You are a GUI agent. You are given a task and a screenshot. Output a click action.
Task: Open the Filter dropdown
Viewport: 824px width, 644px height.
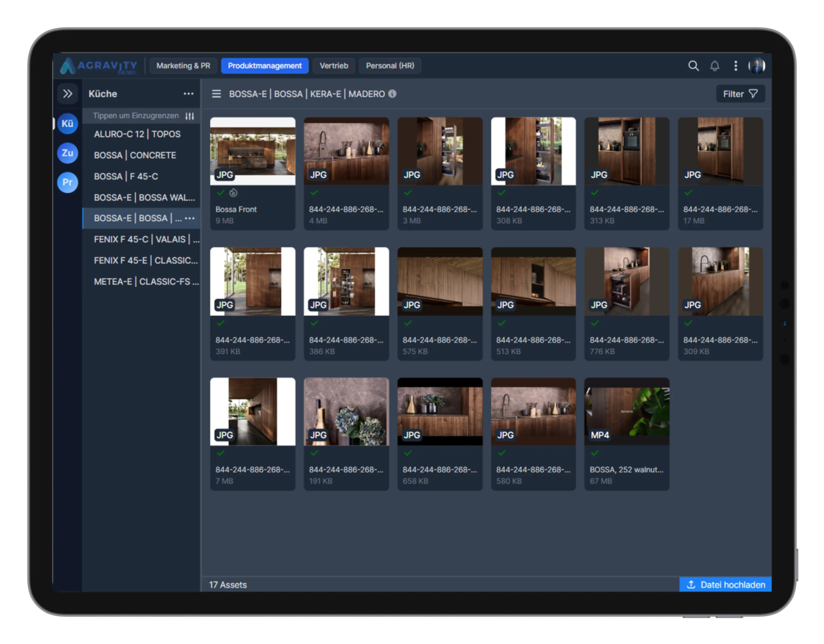point(740,93)
